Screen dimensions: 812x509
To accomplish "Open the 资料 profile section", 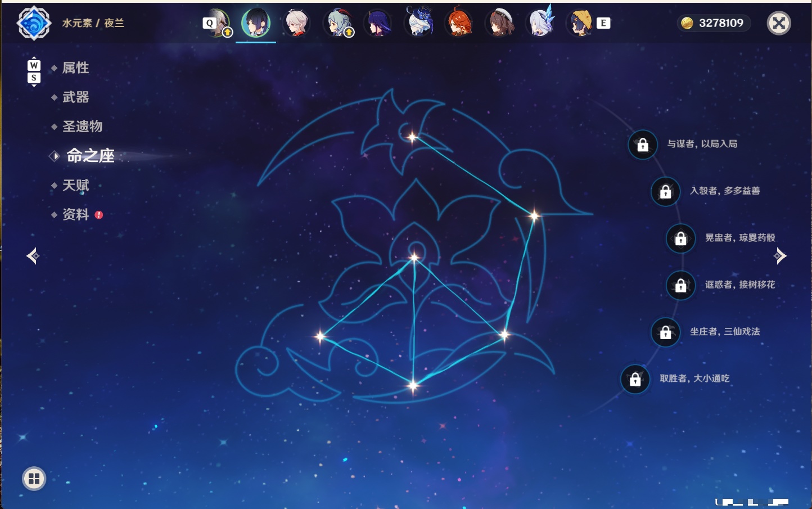I will [75, 214].
